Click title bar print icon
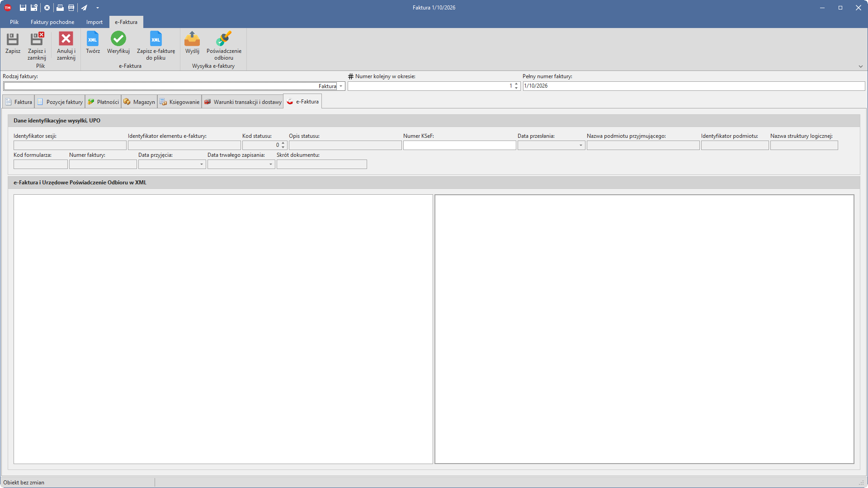868x488 pixels. click(60, 8)
